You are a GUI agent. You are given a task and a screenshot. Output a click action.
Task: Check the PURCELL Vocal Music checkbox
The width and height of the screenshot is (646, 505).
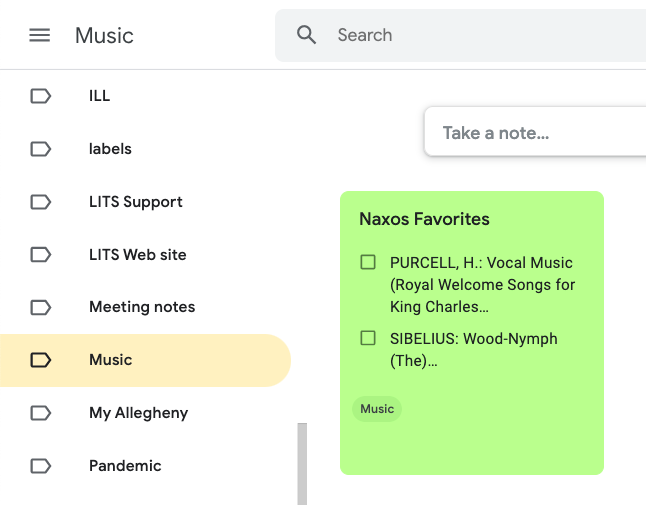coord(368,262)
